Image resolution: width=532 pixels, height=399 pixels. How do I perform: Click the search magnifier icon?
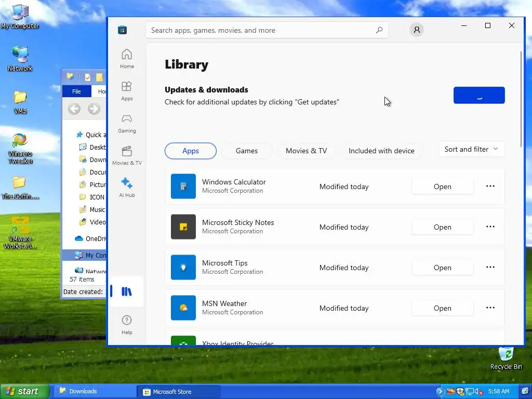click(x=379, y=30)
